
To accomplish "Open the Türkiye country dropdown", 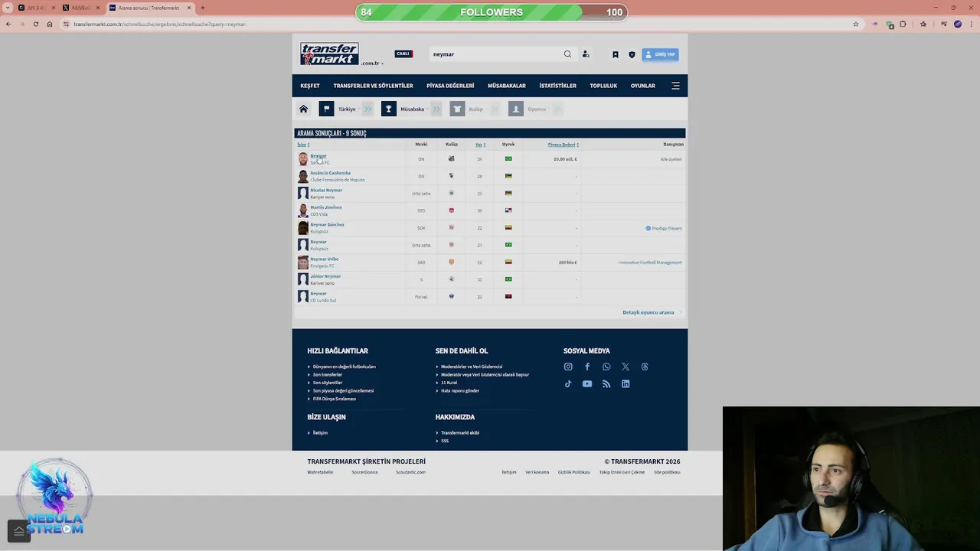I will click(348, 109).
